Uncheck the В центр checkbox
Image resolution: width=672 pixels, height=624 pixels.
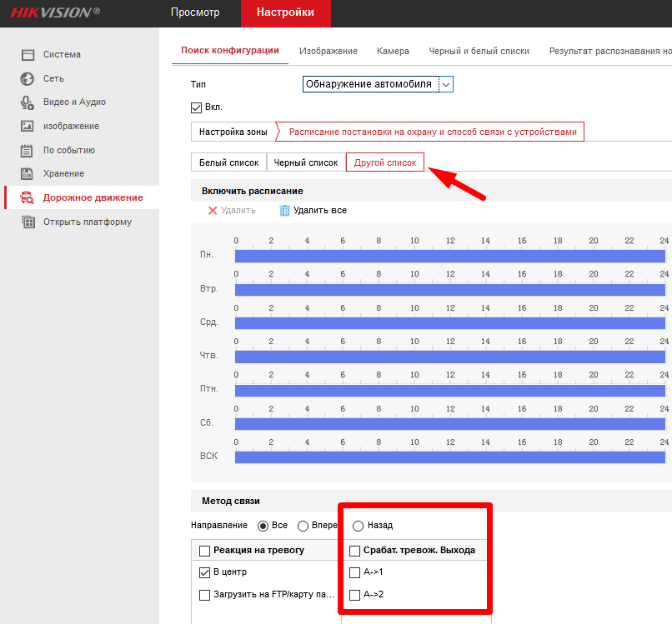pos(204,572)
